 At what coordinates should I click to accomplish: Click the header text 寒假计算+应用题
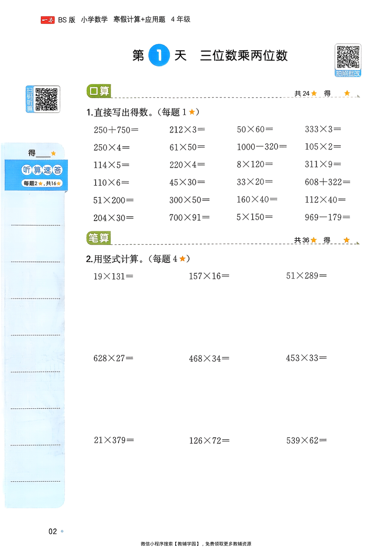(139, 19)
